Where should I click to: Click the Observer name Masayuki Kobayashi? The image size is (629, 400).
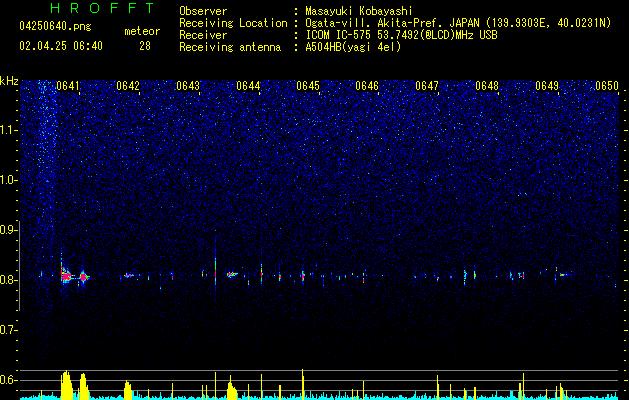click(x=359, y=11)
